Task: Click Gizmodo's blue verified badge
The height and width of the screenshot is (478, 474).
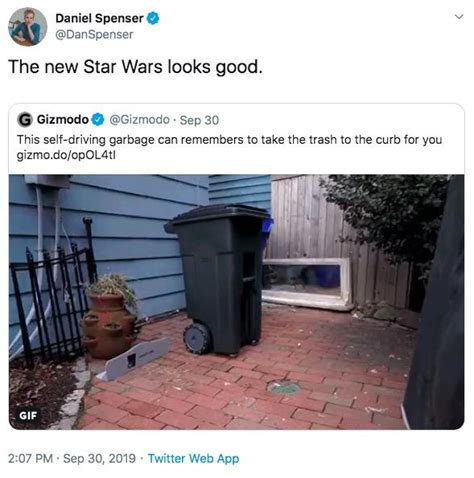Action: point(98,119)
